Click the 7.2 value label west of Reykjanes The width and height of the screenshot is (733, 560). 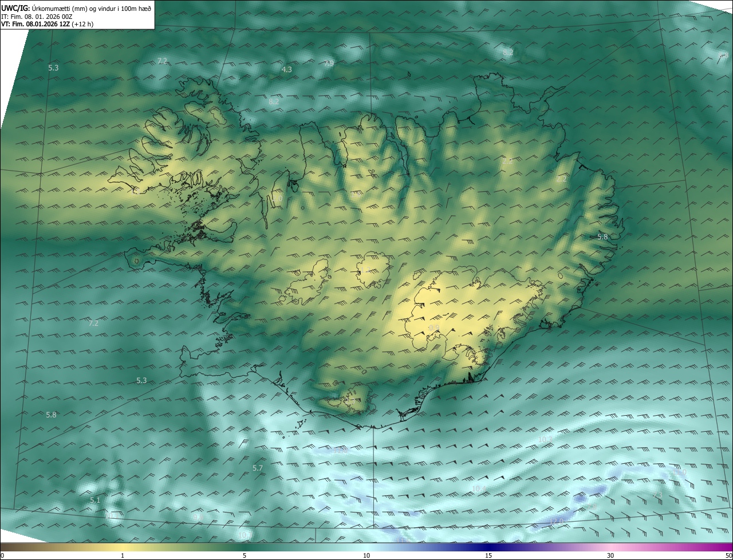coord(94,323)
